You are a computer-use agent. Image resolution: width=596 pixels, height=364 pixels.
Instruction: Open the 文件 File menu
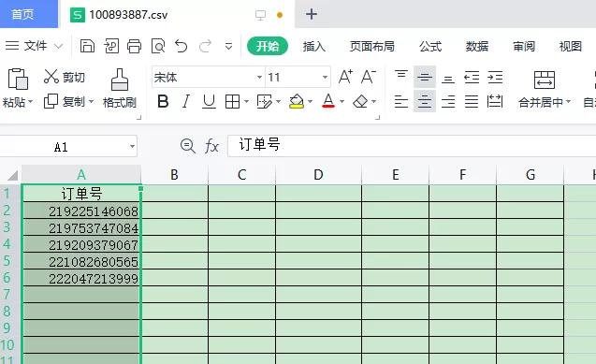coord(34,46)
